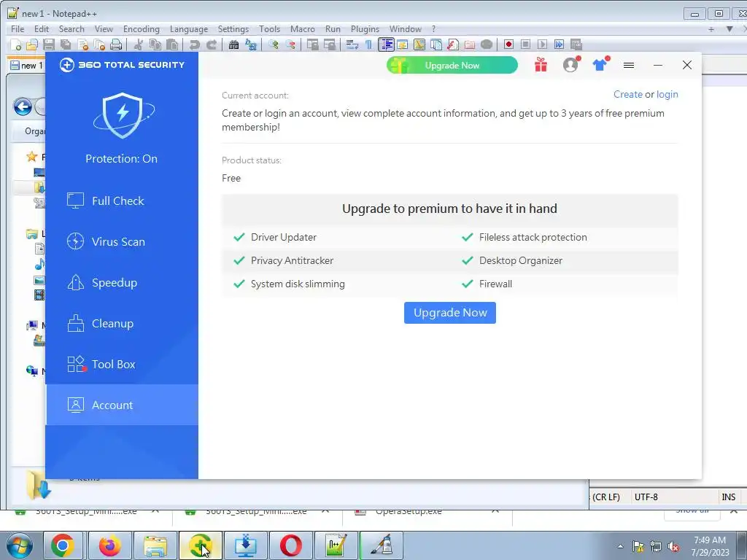Viewport: 747px width, 560px height.
Task: Click the 360 Total Security logo
Action: click(x=122, y=65)
